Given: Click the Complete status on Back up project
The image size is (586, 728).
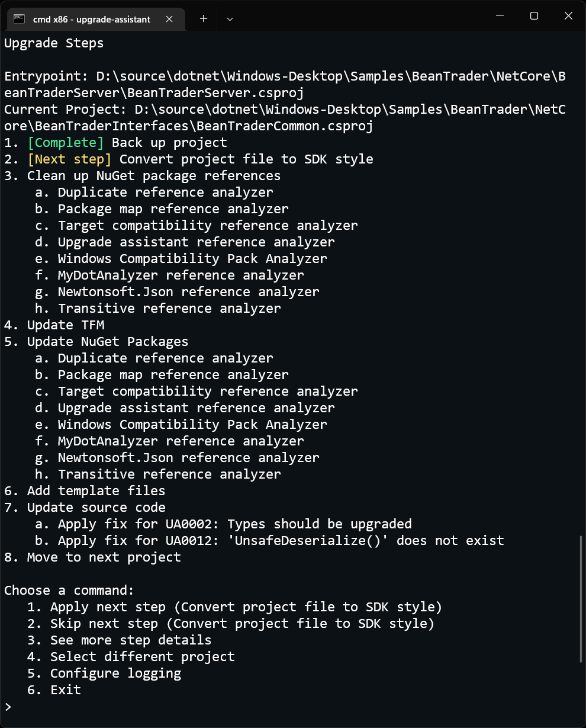Looking at the screenshot, I should tap(66, 143).
